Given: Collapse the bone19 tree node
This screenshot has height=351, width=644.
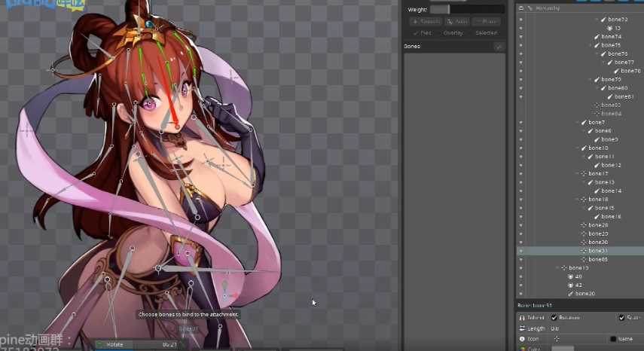Looking at the screenshot, I should point(557,268).
